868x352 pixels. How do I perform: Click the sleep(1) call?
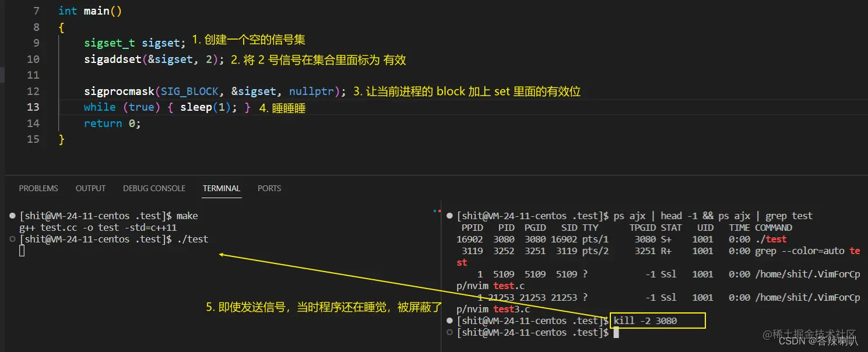click(206, 107)
